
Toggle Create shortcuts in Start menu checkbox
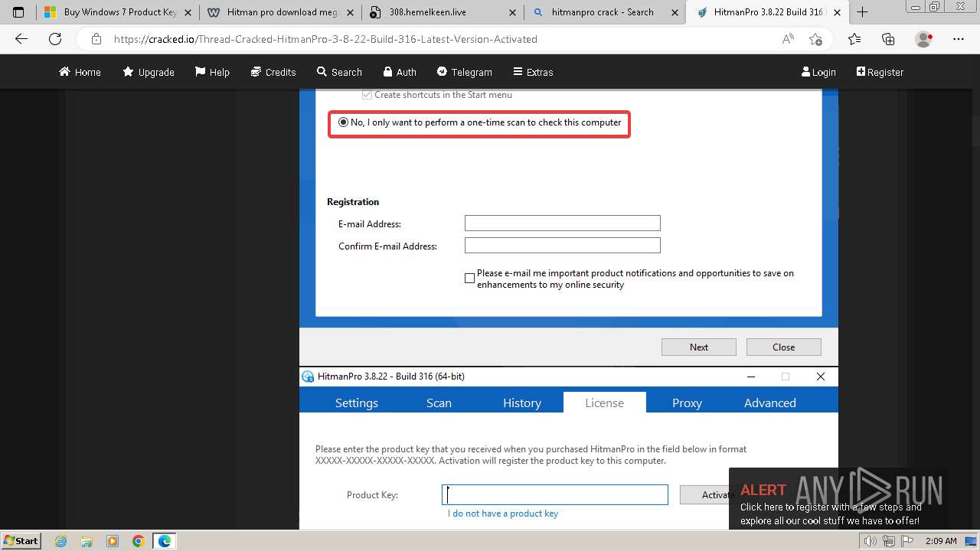click(x=367, y=95)
